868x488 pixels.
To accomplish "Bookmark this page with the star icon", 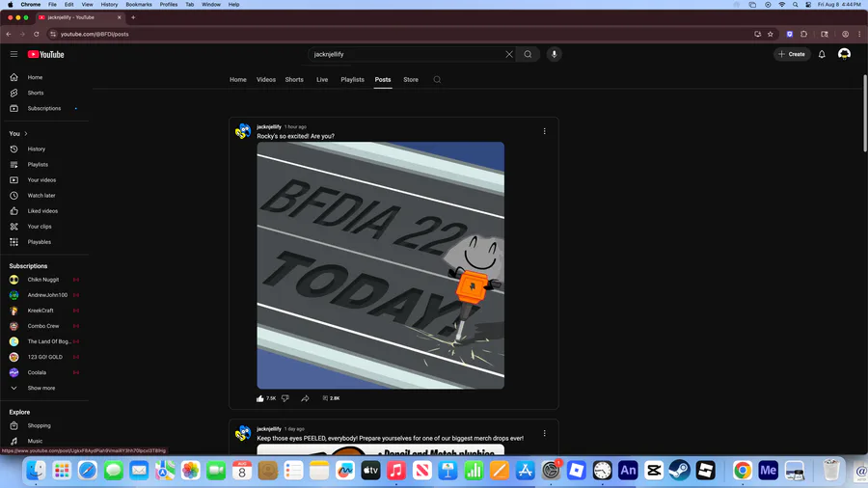I will [770, 35].
